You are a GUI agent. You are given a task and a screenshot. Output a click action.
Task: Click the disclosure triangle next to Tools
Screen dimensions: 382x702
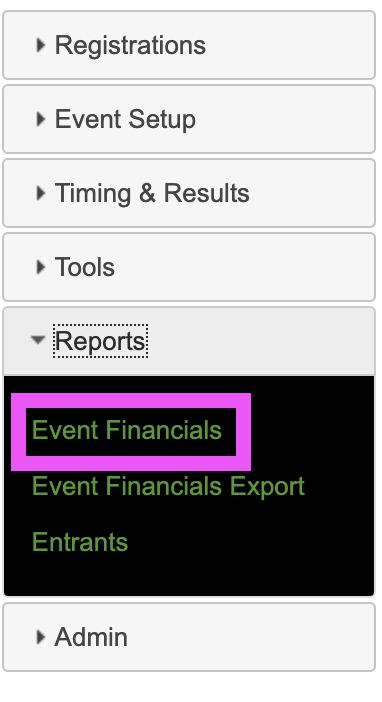click(41, 267)
